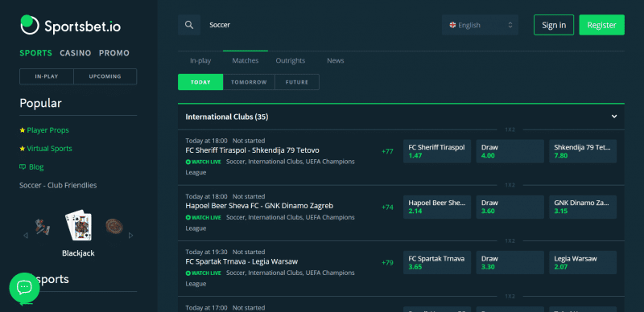Switch to the Matches tab

coord(246,61)
